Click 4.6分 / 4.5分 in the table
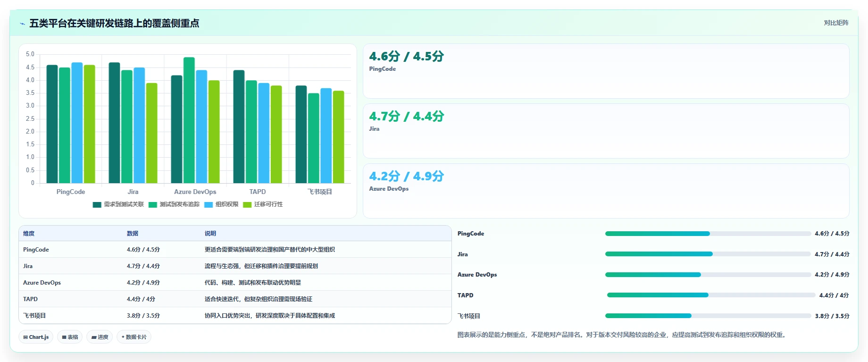 point(143,250)
